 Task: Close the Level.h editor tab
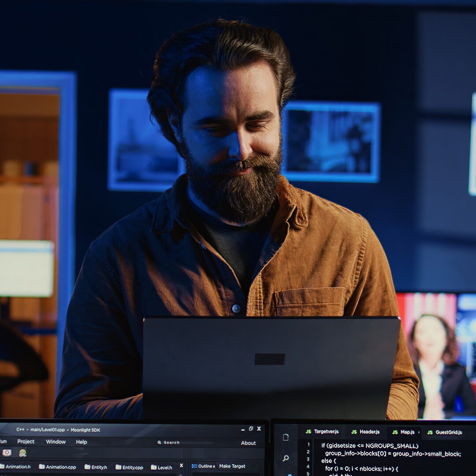(x=181, y=465)
